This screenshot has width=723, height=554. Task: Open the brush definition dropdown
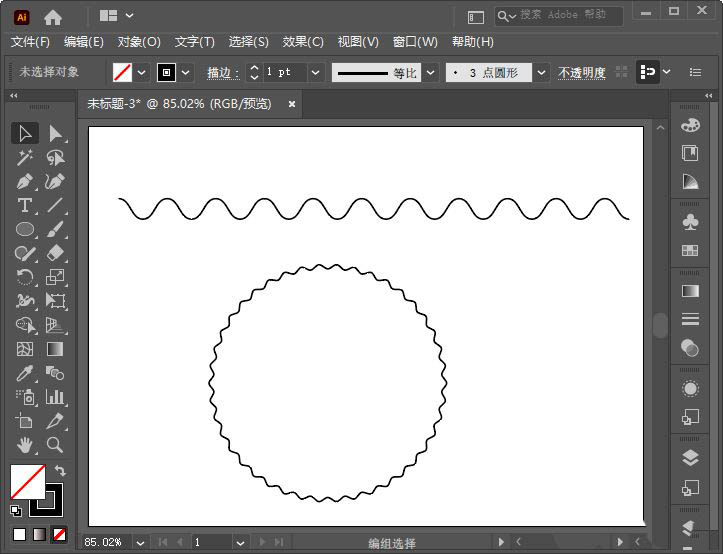pyautogui.click(x=542, y=73)
